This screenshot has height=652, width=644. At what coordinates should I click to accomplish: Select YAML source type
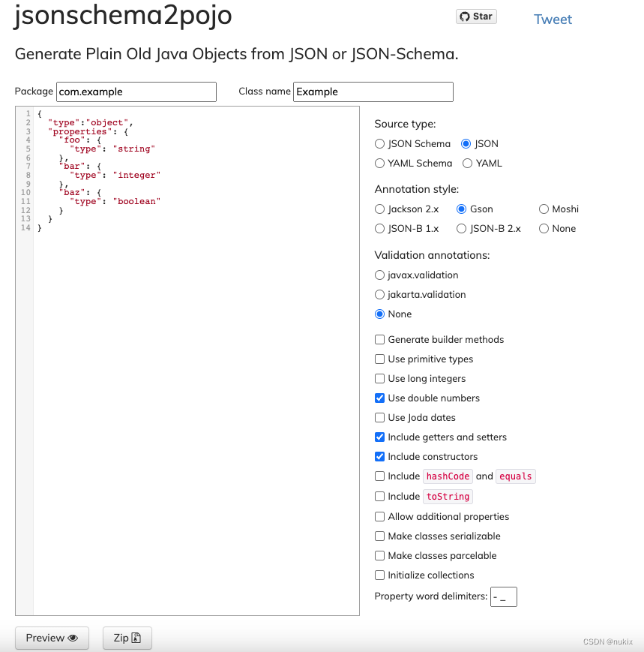point(467,164)
